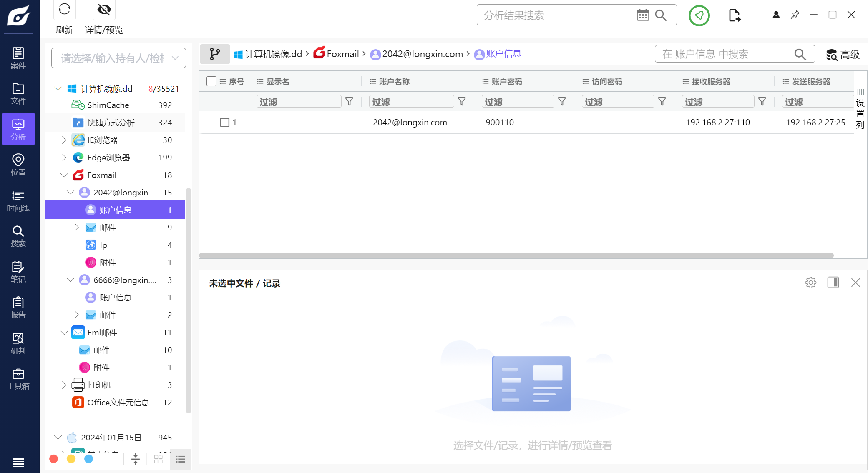Toggle the select-all checkbox in table header

211,82
